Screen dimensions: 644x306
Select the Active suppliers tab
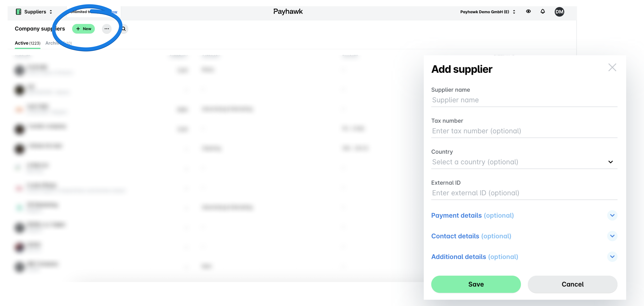pos(28,43)
